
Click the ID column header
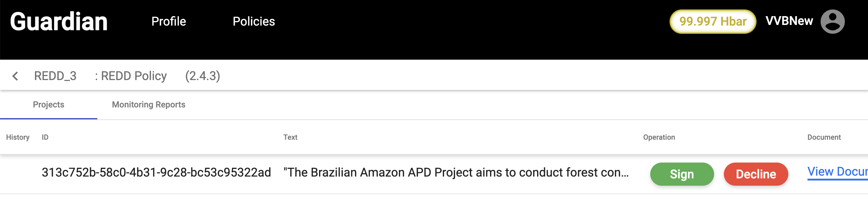click(x=45, y=137)
